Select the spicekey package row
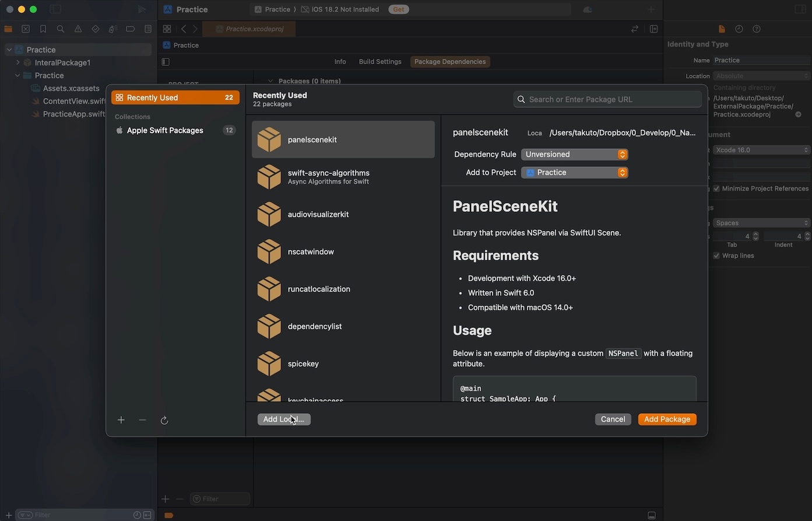The height and width of the screenshot is (521, 812). 343,363
